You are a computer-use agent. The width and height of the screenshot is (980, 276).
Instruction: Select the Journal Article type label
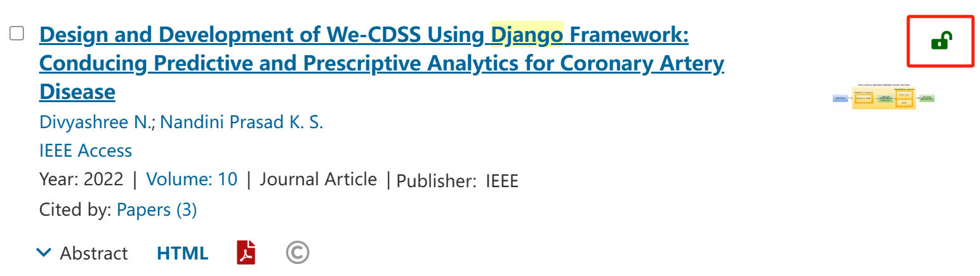318,179
